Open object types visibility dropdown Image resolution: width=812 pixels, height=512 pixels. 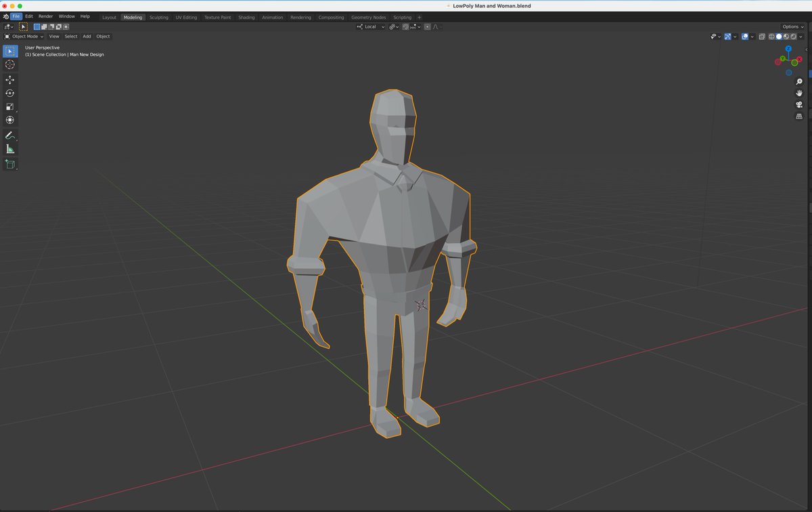[x=715, y=37]
